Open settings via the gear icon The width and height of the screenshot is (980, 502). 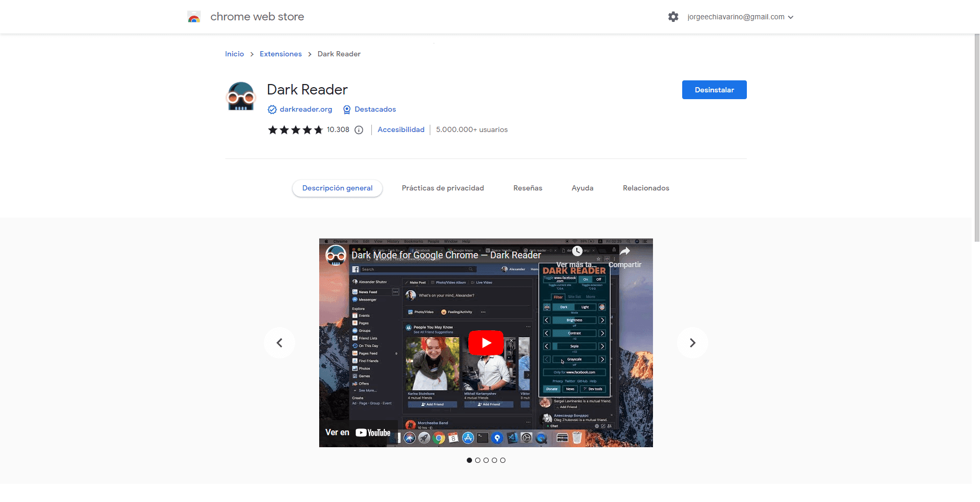coord(673,17)
